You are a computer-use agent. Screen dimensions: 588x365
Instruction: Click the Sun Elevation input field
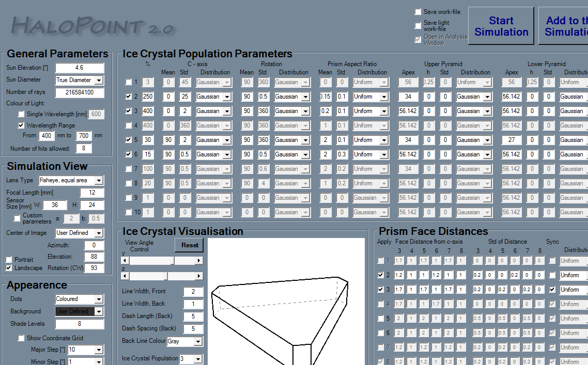80,68
